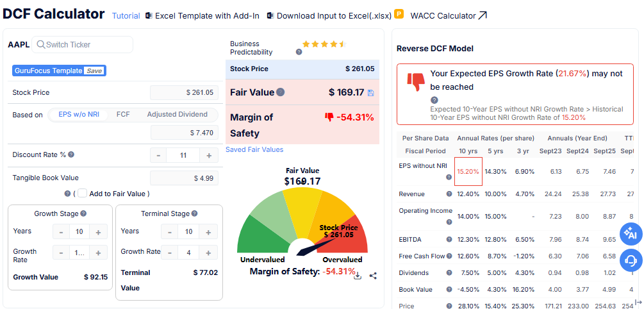Select the Adjusted Dividend basis option
Image resolution: width=644 pixels, height=309 pixels.
177,115
